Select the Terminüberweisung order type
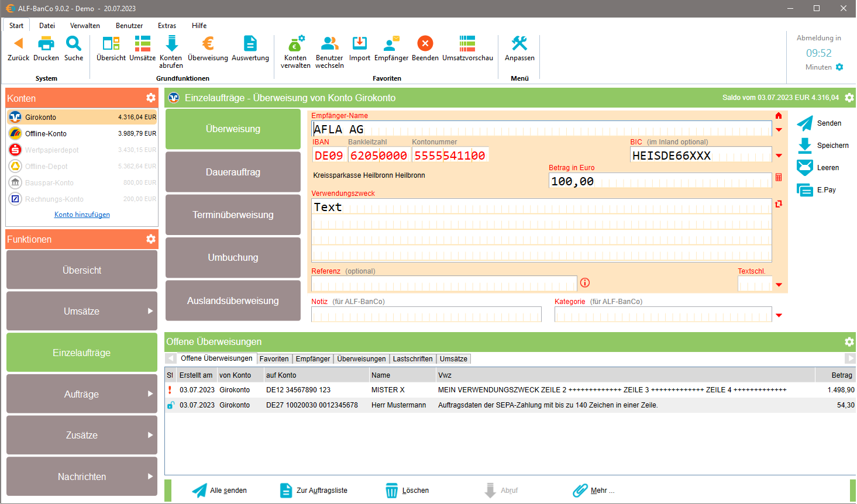 point(233,215)
